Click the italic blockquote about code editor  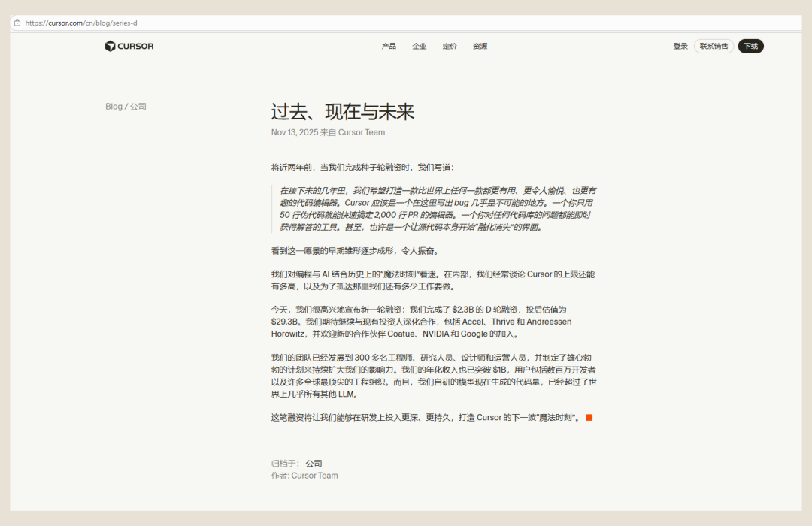438,209
